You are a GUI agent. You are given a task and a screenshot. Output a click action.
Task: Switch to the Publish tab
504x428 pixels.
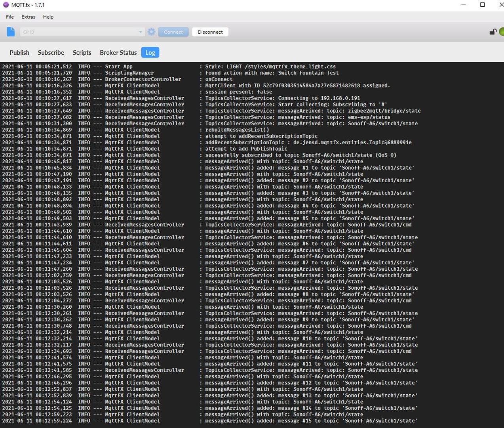[19, 52]
